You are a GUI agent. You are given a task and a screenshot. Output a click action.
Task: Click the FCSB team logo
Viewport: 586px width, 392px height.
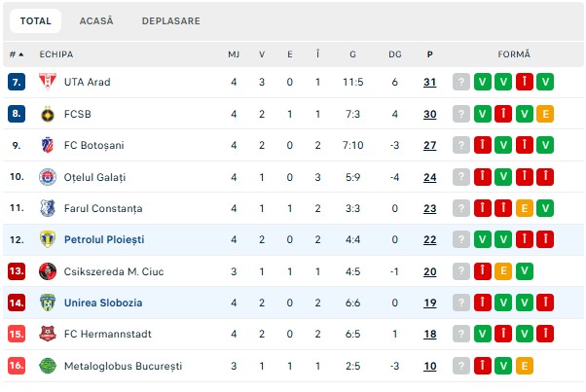tap(47, 114)
